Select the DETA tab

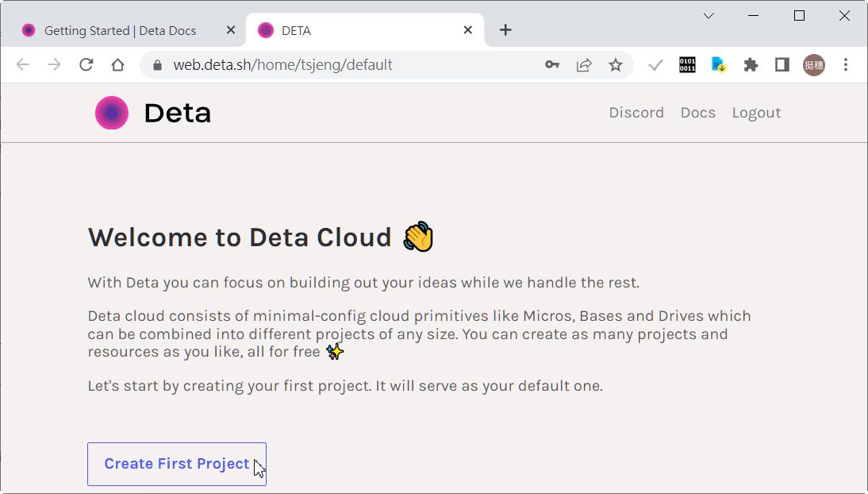(x=365, y=30)
